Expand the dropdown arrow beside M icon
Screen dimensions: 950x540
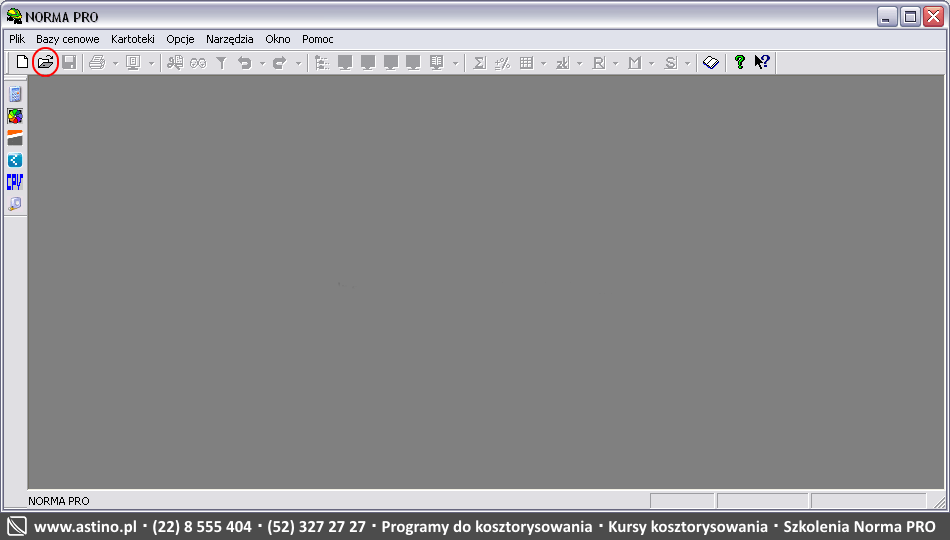click(651, 63)
